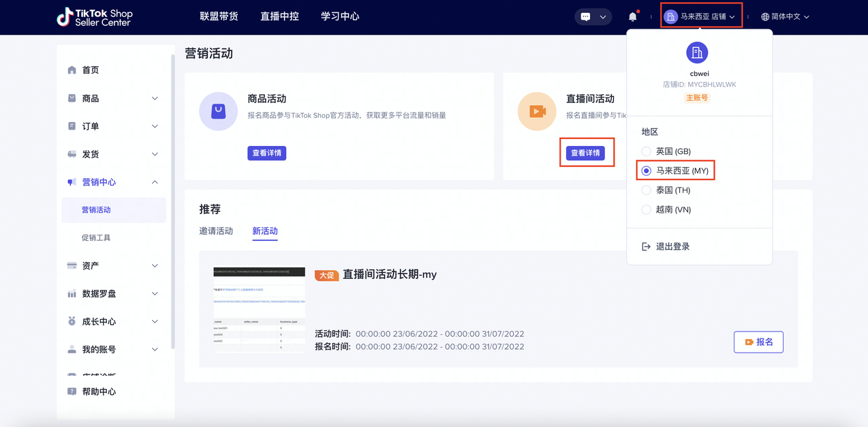Expand the 资产 sidebar section chevron
Screen dimensions: 868x427
[x=155, y=265]
